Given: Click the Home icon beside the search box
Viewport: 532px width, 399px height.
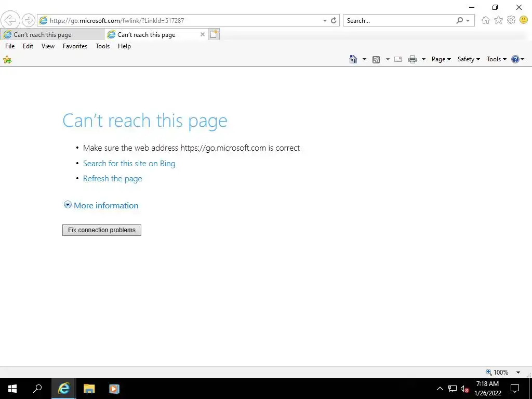Looking at the screenshot, I should pos(486,20).
